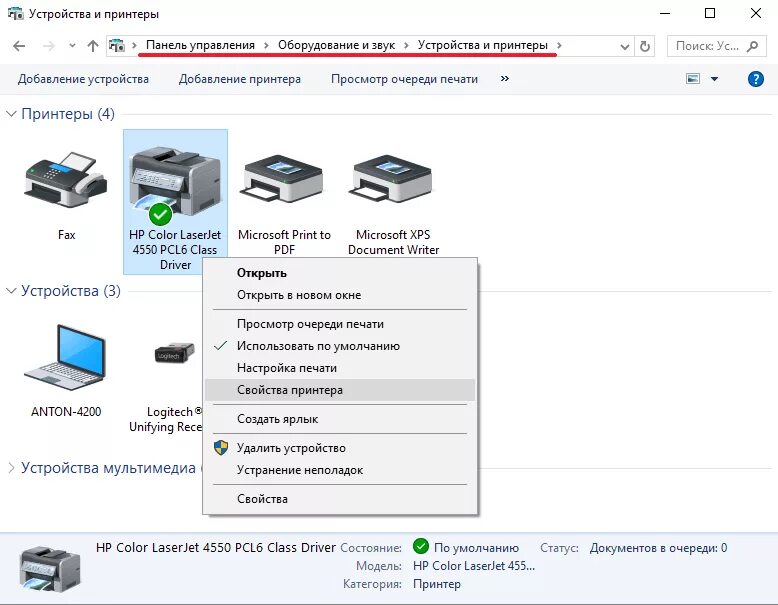Click Добавление устройства toolbar button

[x=83, y=79]
